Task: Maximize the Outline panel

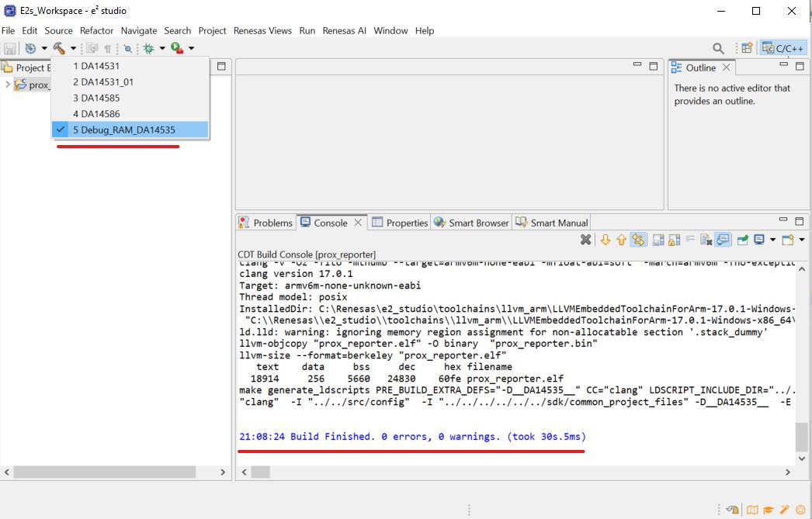Action: (x=800, y=66)
